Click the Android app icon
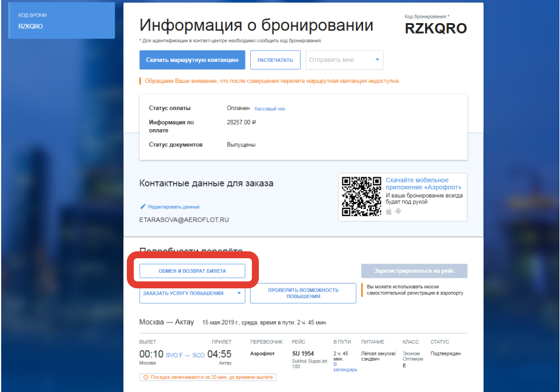560x392 pixels. (398, 211)
